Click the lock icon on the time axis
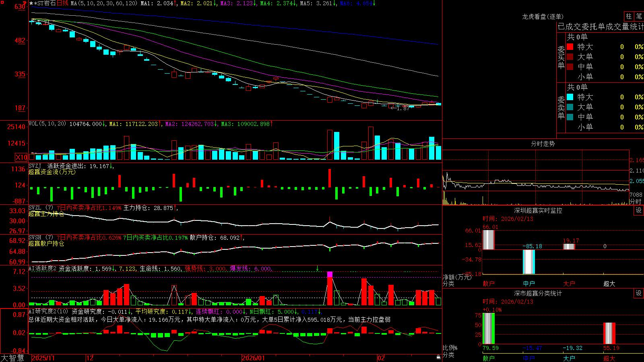Screen dimensions: 644x362 (x=439, y=357)
